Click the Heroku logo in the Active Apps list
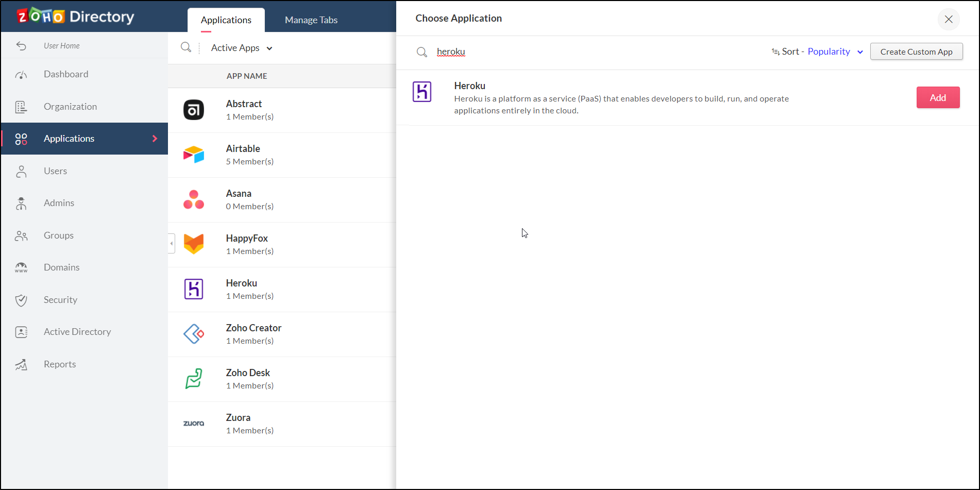 (194, 289)
